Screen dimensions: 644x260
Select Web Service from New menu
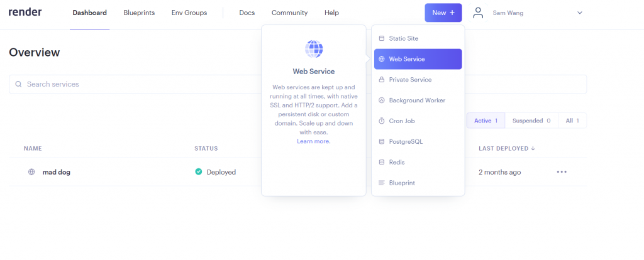pyautogui.click(x=418, y=59)
